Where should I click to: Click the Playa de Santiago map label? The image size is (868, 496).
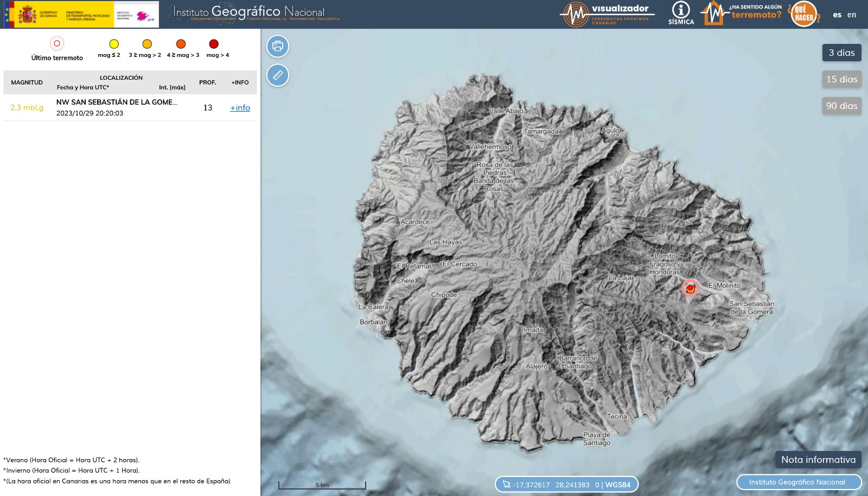point(597,439)
